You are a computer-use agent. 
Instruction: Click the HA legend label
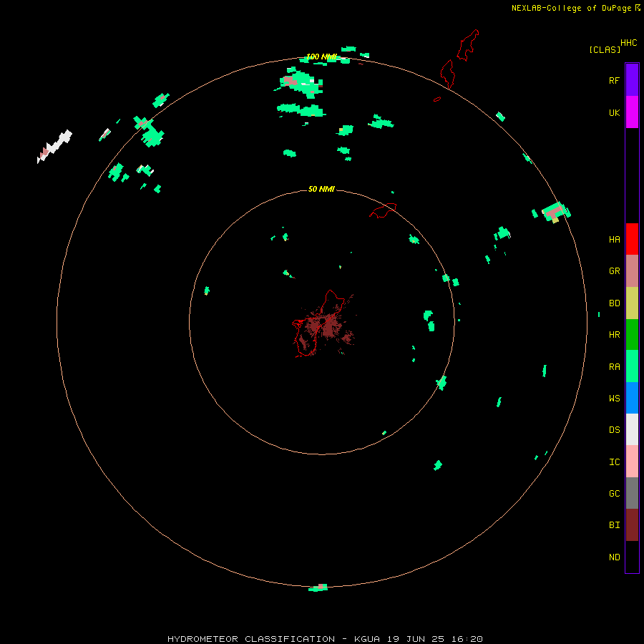614,239
